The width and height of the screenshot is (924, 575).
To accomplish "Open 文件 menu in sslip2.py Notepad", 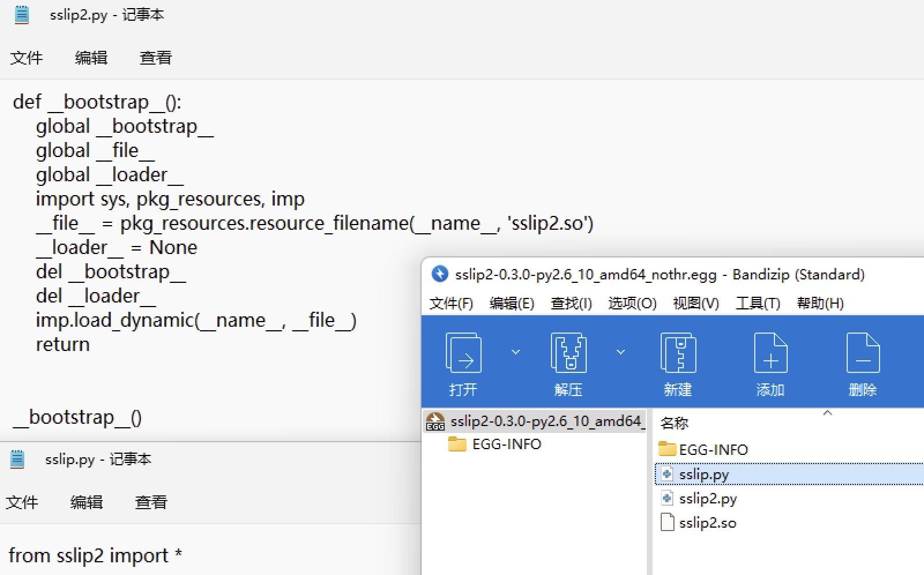I will tap(27, 58).
